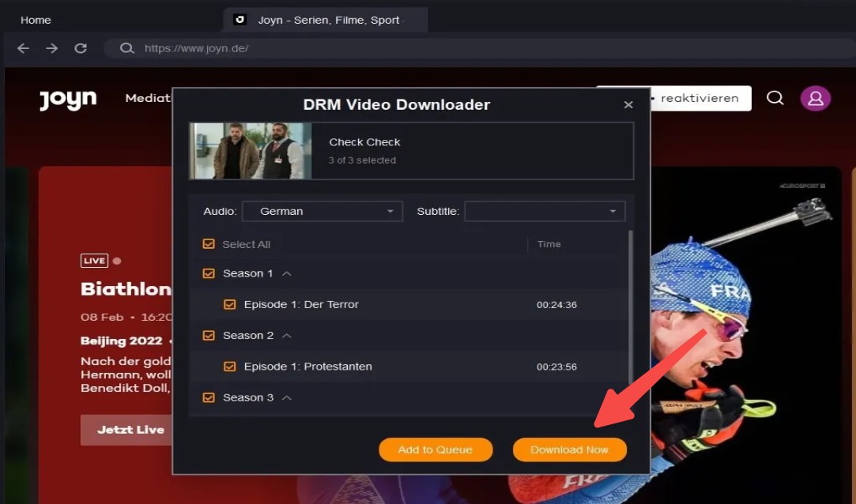Screen dimensions: 856x504
Task: Click the 00:23:56 duration
Action: [x=556, y=367]
